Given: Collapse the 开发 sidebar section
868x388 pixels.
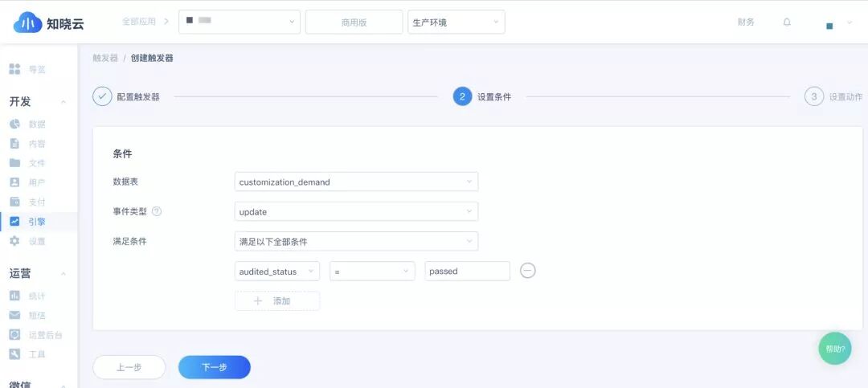Looking at the screenshot, I should point(63,102).
